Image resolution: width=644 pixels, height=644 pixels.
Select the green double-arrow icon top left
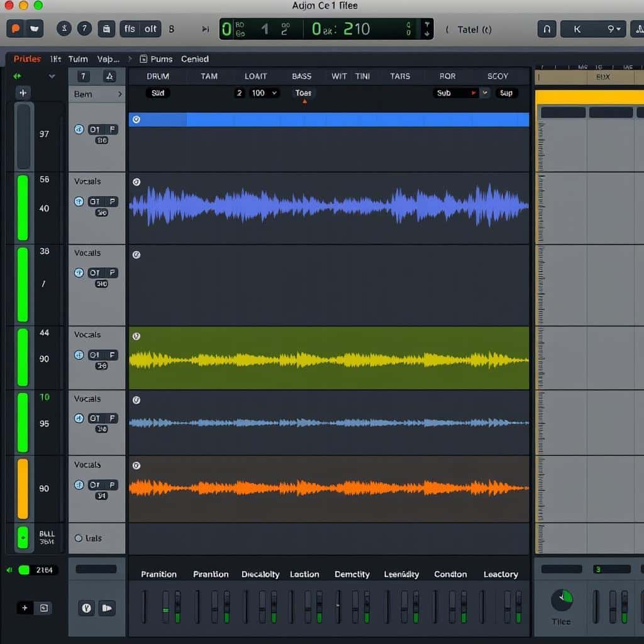tap(18, 75)
